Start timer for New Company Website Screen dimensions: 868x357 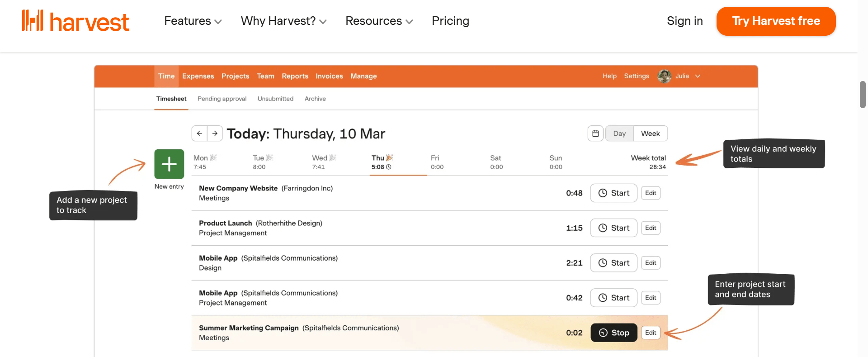pyautogui.click(x=613, y=193)
